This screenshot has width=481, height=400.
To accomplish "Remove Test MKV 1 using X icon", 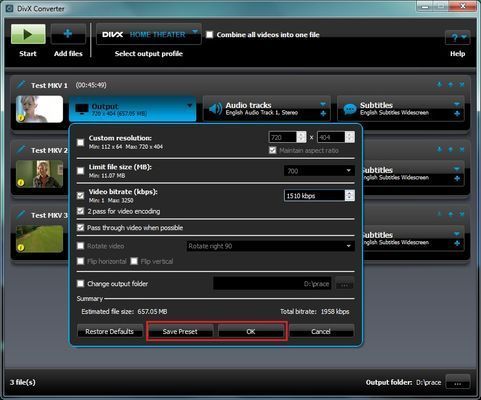I will pyautogui.click(x=462, y=85).
